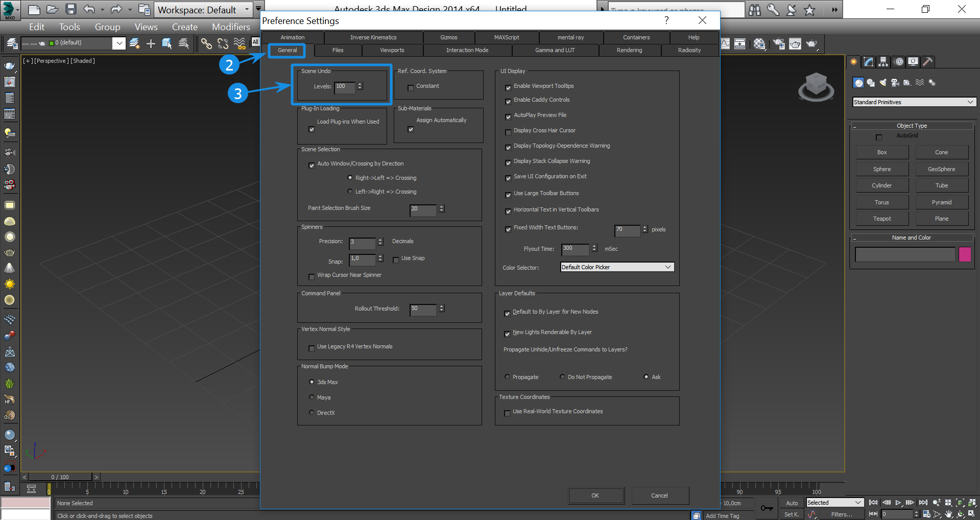Open the Selected key filter dropdown

835,503
